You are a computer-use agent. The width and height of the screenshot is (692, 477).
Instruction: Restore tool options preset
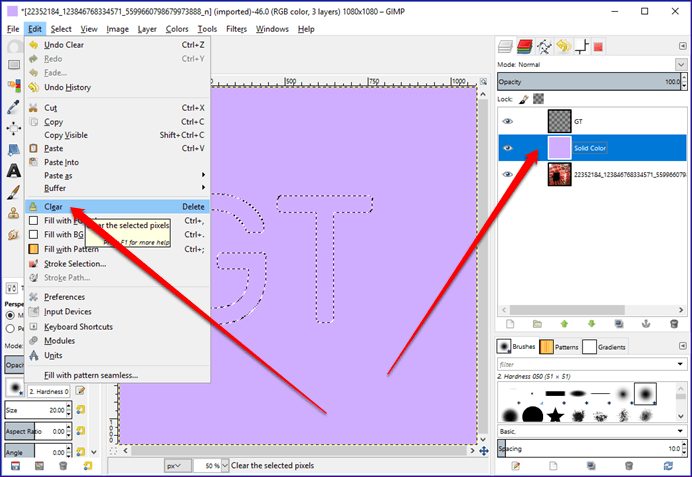(39, 466)
